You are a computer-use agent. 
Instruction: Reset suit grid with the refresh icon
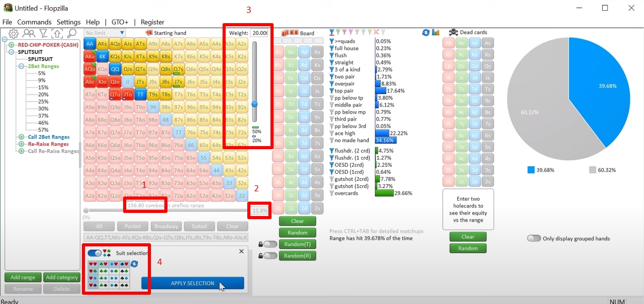(x=134, y=264)
